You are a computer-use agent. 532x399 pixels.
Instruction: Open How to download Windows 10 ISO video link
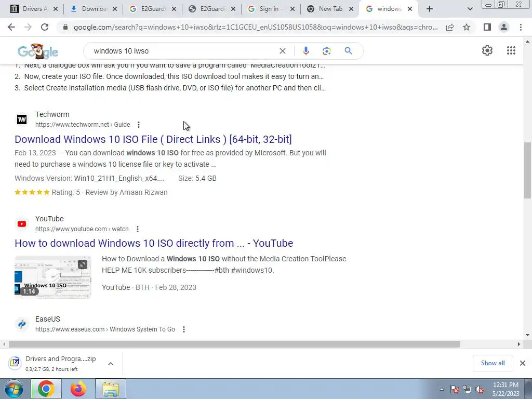click(154, 243)
